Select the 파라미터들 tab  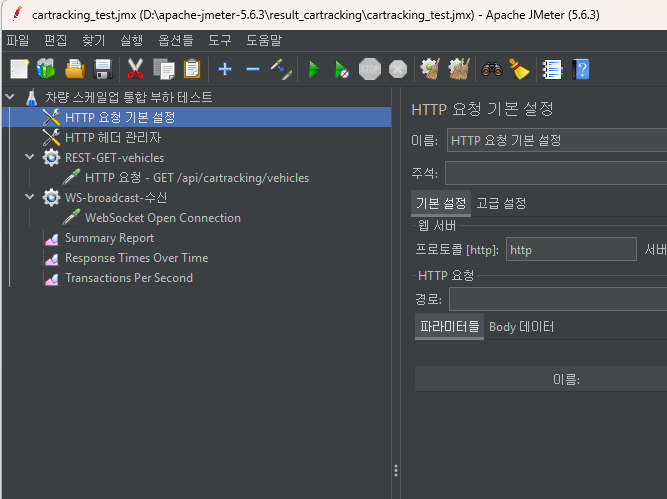449,327
